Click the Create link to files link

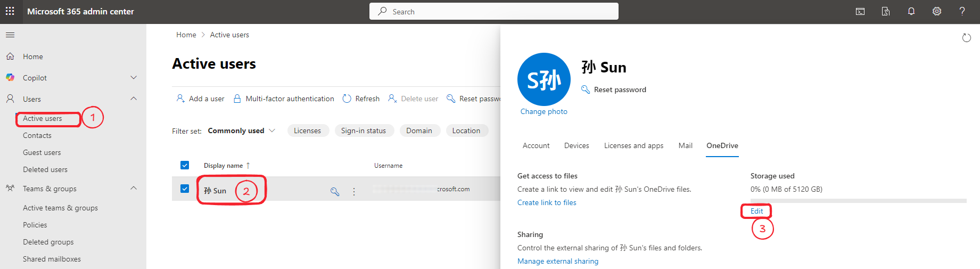(547, 202)
